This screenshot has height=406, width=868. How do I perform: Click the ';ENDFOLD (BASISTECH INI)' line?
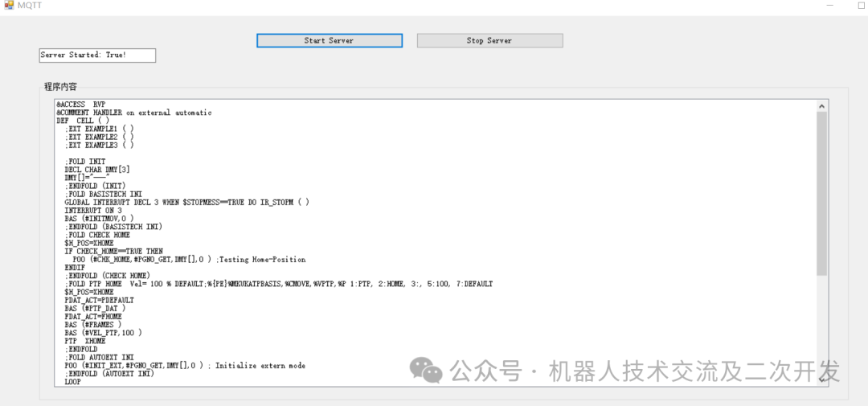[113, 227]
